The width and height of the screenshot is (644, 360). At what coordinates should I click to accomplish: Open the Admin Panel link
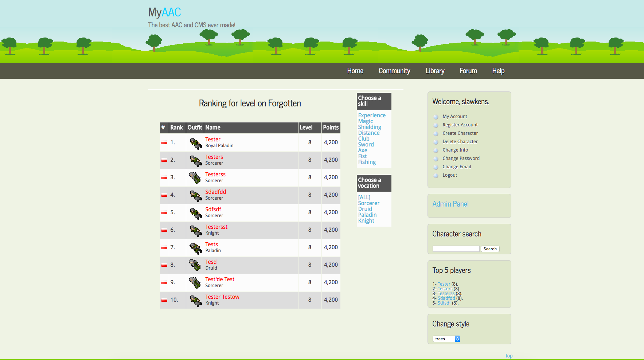click(x=450, y=204)
